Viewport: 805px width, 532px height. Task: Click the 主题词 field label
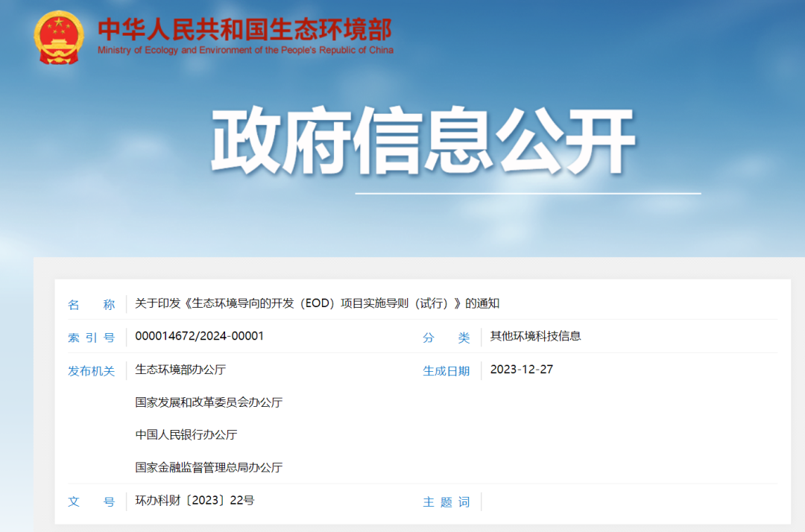(x=446, y=501)
